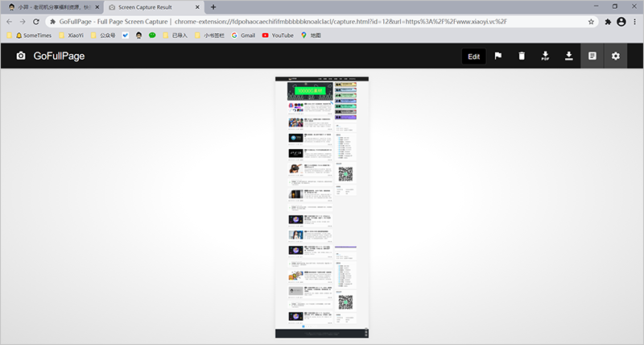Click the address bar URL

(340, 22)
